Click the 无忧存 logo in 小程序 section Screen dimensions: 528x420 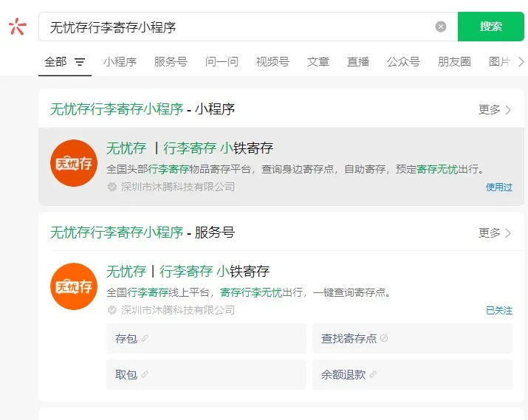(x=74, y=163)
